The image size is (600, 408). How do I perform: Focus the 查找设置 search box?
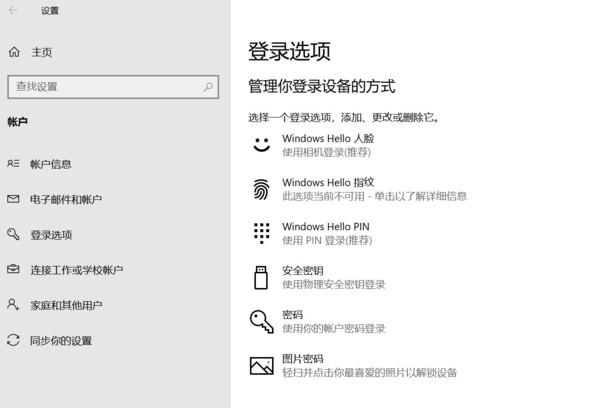click(x=113, y=87)
